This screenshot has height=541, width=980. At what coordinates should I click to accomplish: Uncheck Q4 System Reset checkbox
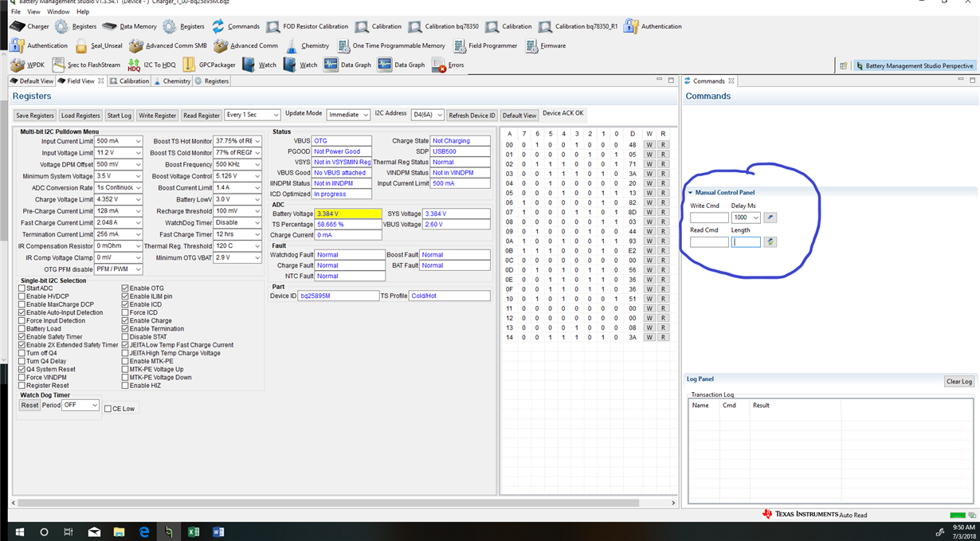click(x=22, y=370)
